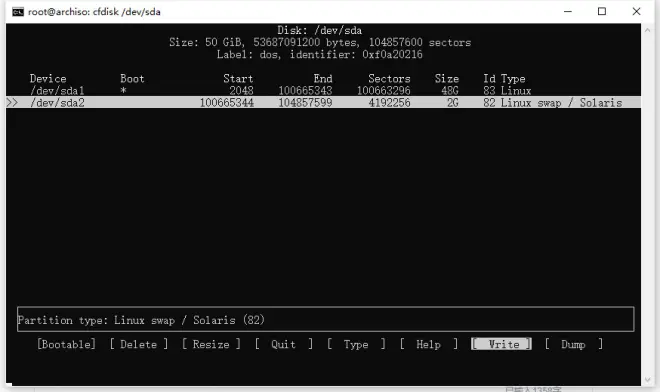Minimize the cfdisk terminal window
The image size is (660, 392).
pos(568,11)
